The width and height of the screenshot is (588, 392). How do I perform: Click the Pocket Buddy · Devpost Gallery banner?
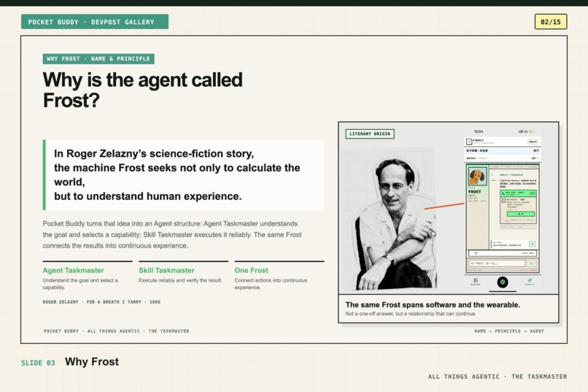tap(95, 22)
